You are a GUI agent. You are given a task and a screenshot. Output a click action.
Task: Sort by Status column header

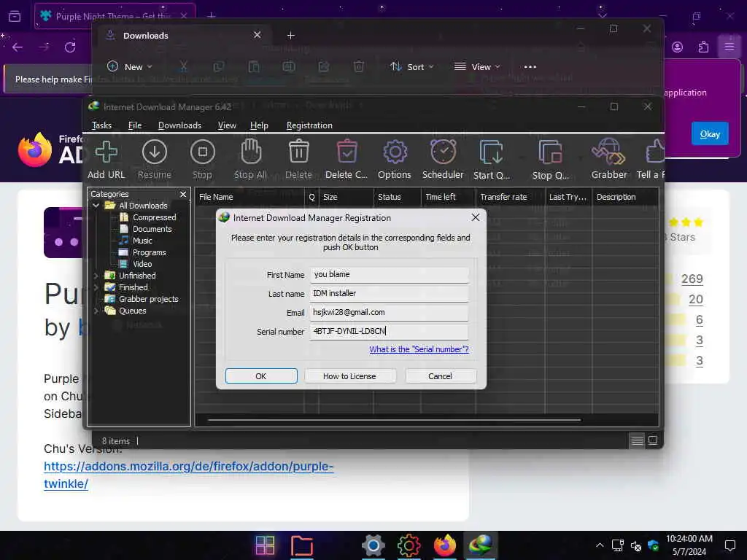tap(398, 197)
